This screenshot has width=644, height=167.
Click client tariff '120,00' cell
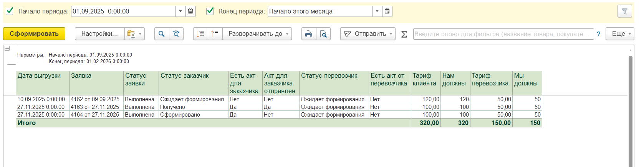click(x=426, y=99)
